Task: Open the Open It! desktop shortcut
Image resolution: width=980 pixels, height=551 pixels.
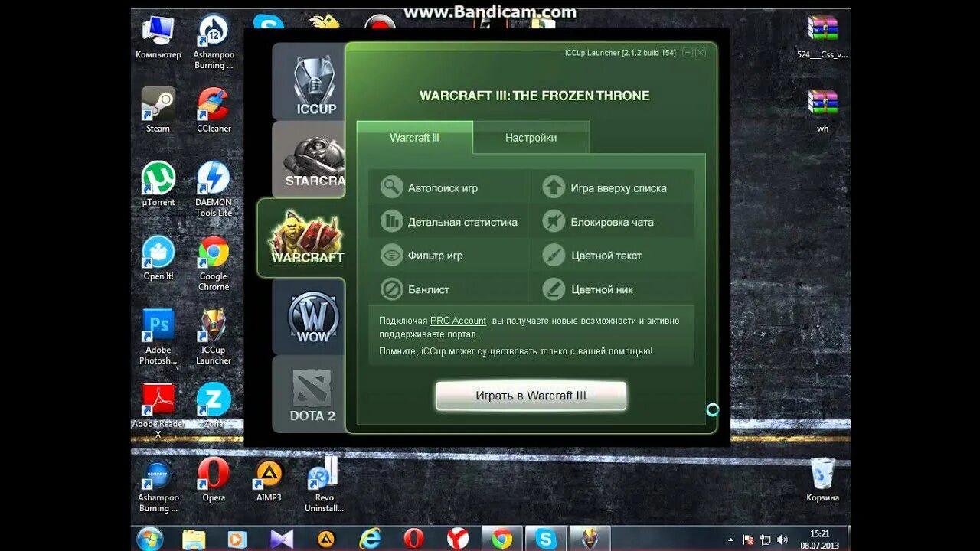Action: (x=158, y=259)
